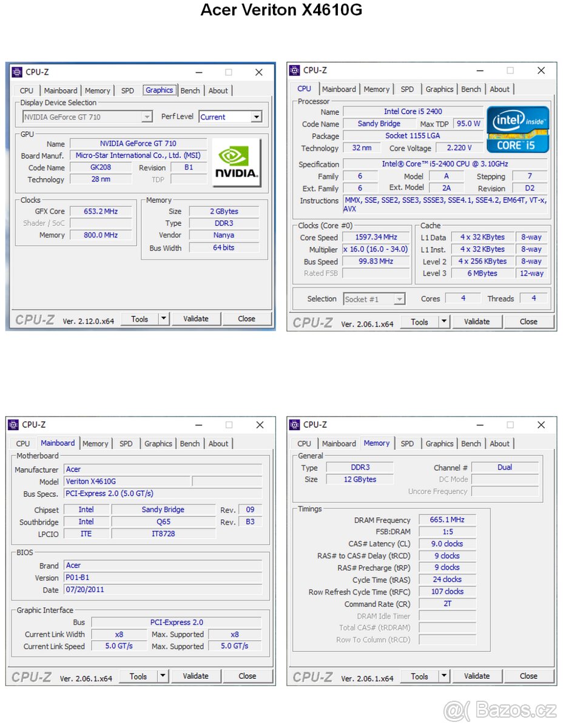Expand the Socket #1 selection dropdown
This screenshot has width=563, height=728.
pyautogui.click(x=399, y=298)
